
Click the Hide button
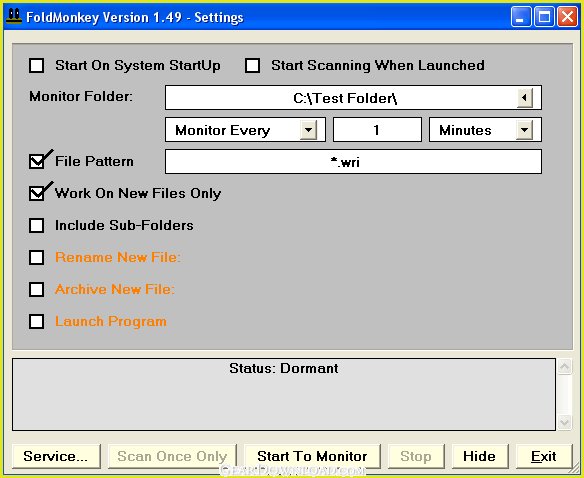480,456
